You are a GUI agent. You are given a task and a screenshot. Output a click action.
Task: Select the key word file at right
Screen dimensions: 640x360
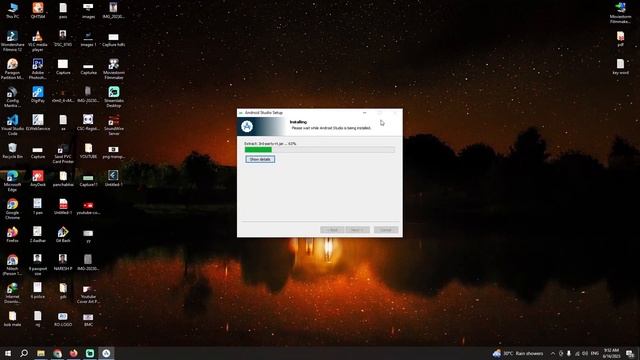[620, 67]
